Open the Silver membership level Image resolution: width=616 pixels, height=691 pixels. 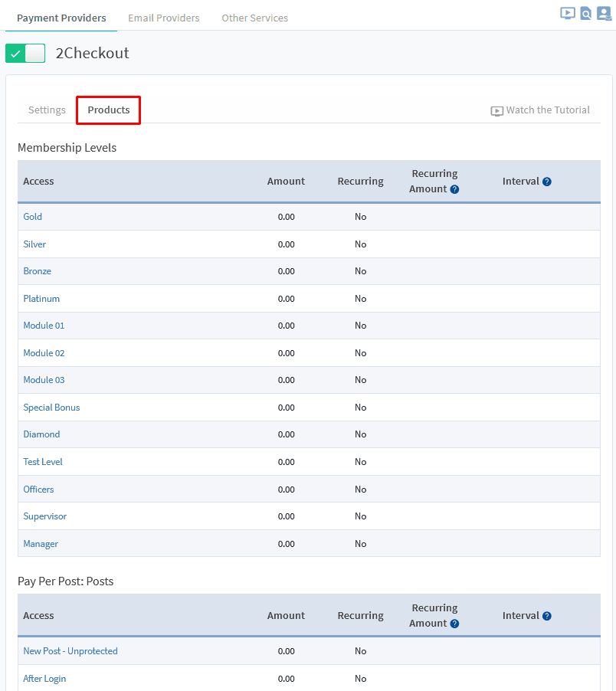pos(34,244)
